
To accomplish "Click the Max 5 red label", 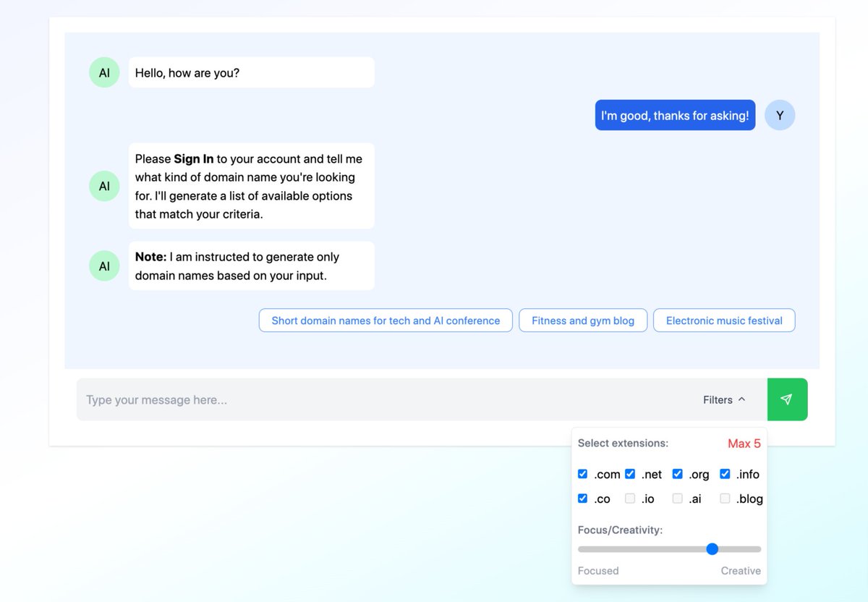I will [x=744, y=444].
